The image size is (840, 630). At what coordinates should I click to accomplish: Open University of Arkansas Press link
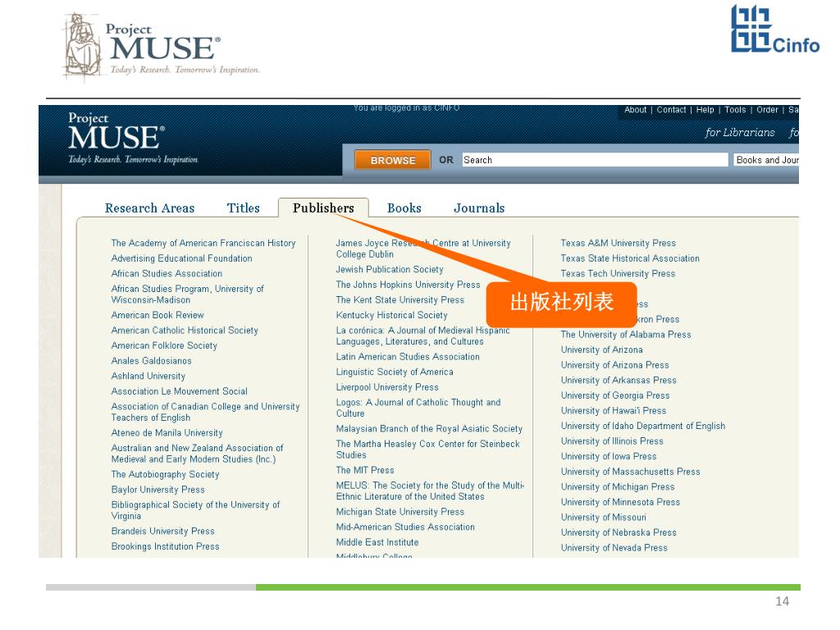(619, 381)
